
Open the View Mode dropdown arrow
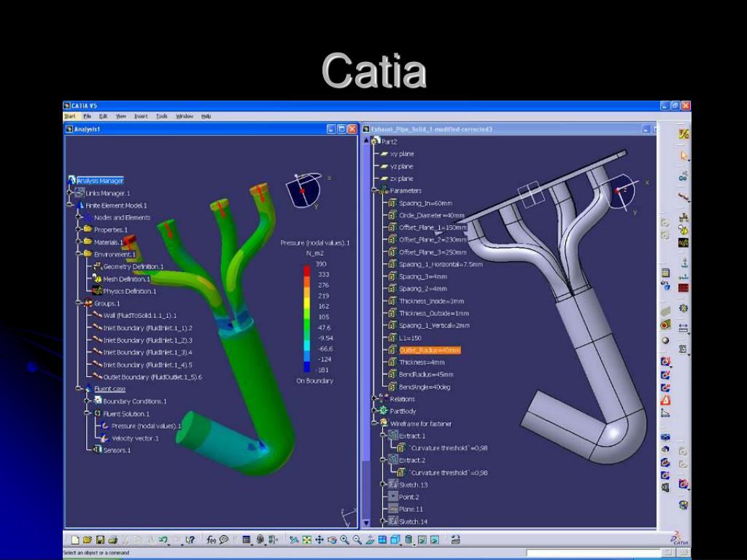pos(414,545)
